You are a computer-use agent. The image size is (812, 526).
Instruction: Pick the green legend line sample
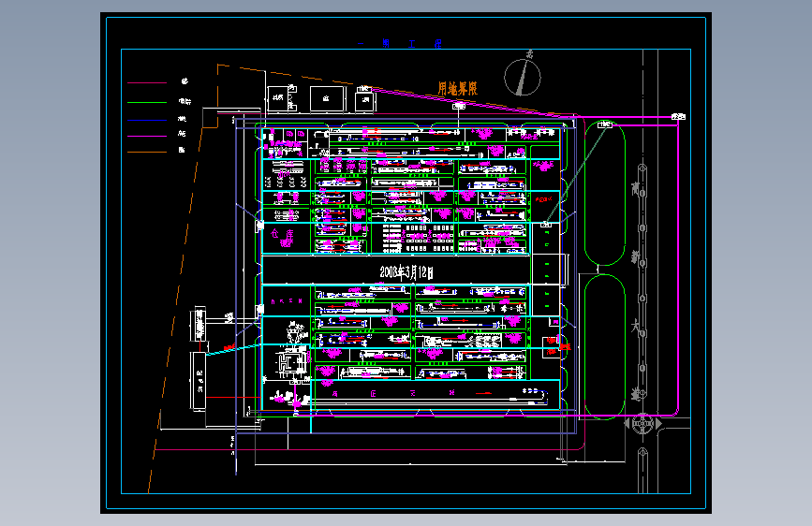coord(147,103)
